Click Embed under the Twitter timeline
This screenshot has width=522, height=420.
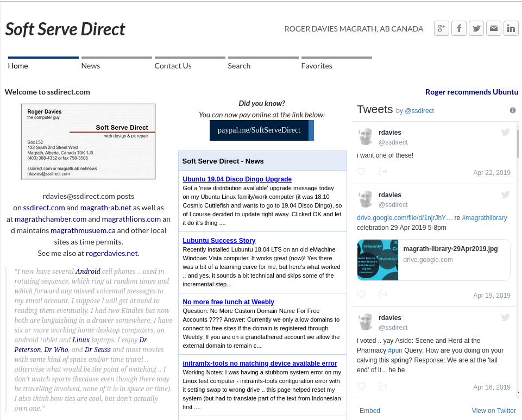click(x=369, y=411)
